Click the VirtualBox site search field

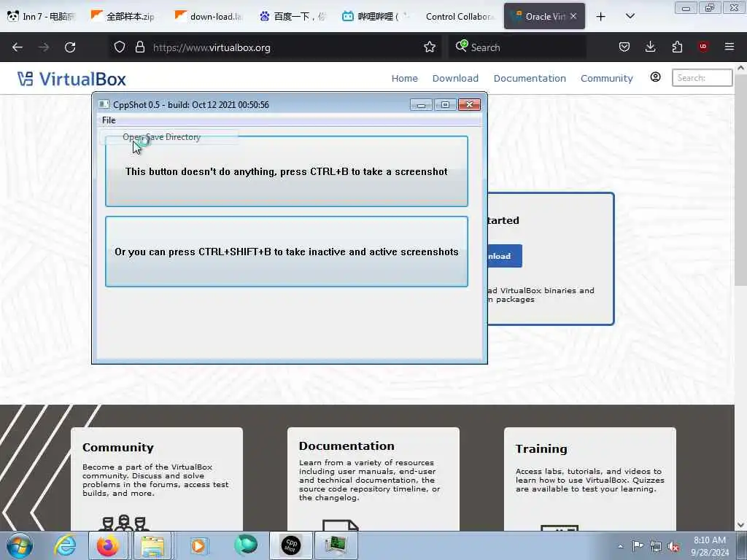point(702,77)
